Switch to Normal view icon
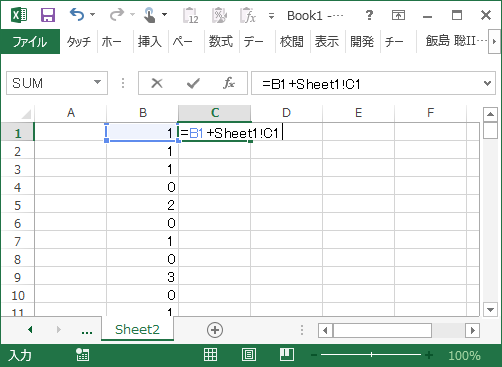This screenshot has height=367, width=502. (210, 355)
